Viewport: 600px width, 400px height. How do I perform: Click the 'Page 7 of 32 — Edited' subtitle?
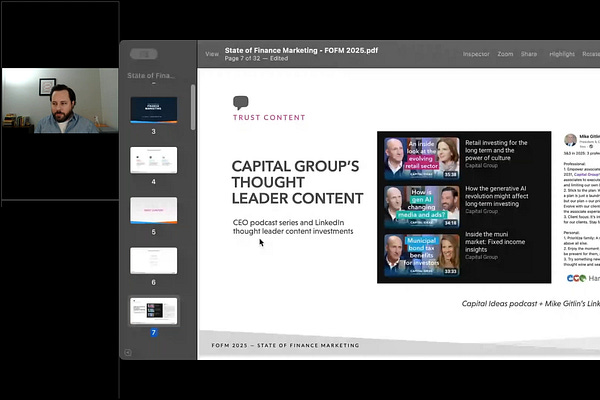pos(256,59)
